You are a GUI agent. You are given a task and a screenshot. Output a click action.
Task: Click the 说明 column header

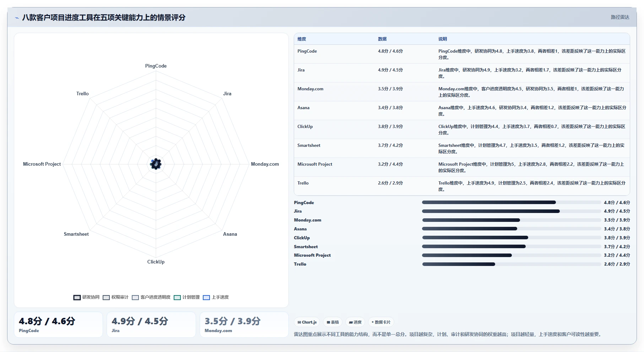(x=443, y=39)
